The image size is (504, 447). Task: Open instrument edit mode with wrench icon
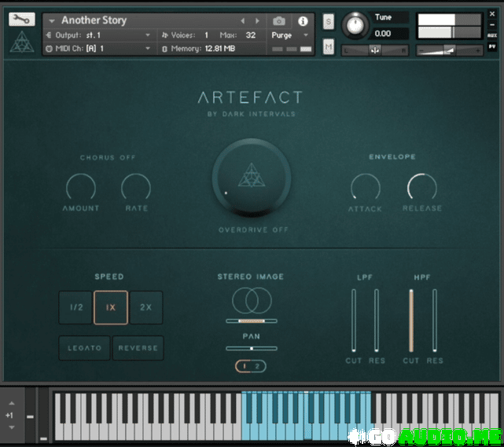(21, 20)
